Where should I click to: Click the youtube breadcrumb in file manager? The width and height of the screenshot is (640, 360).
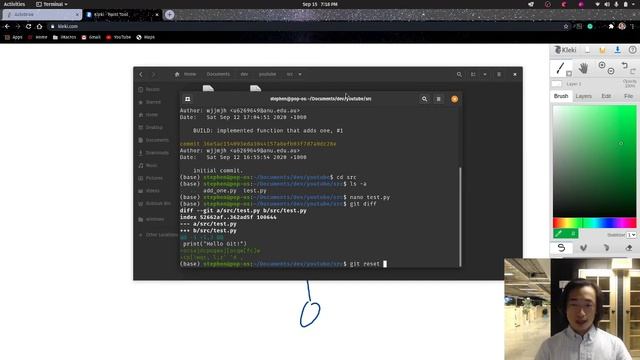(267, 74)
